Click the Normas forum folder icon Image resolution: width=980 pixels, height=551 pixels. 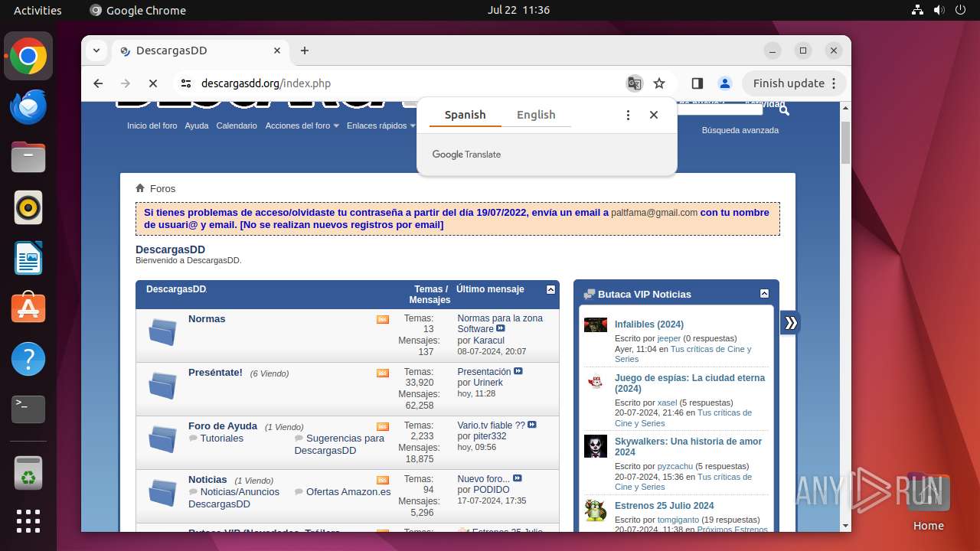[162, 332]
